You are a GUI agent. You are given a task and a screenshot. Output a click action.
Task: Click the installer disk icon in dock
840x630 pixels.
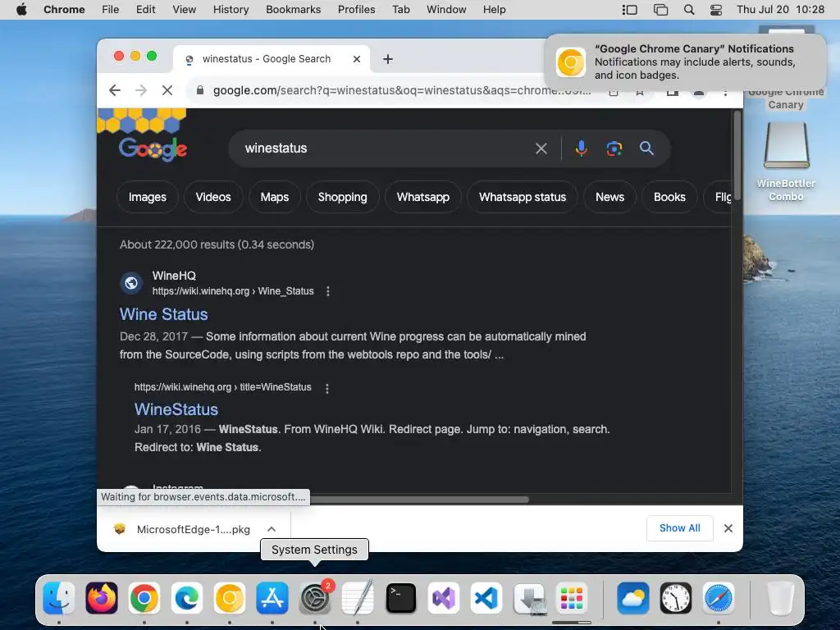tap(529, 598)
